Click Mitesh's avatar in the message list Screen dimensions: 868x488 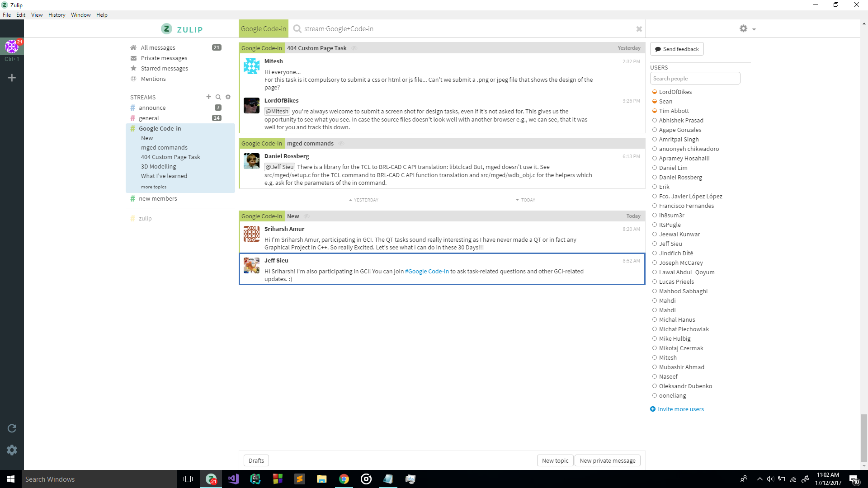click(x=251, y=66)
